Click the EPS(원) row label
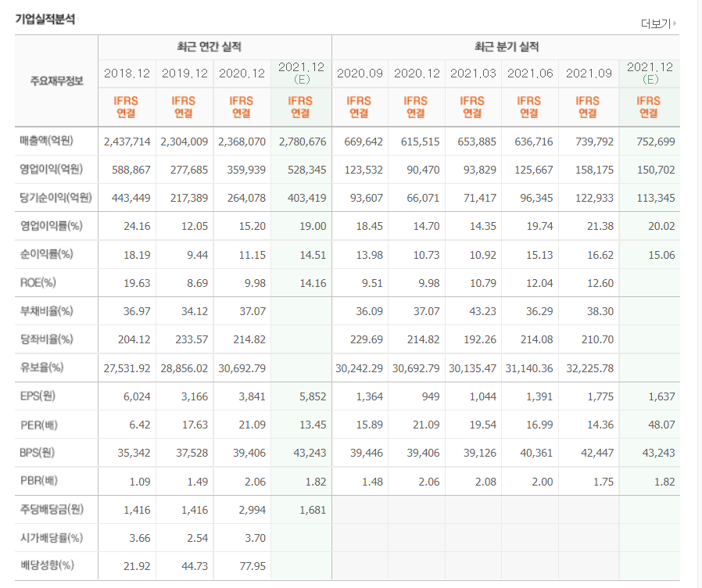The image size is (702, 588). [x=38, y=396]
